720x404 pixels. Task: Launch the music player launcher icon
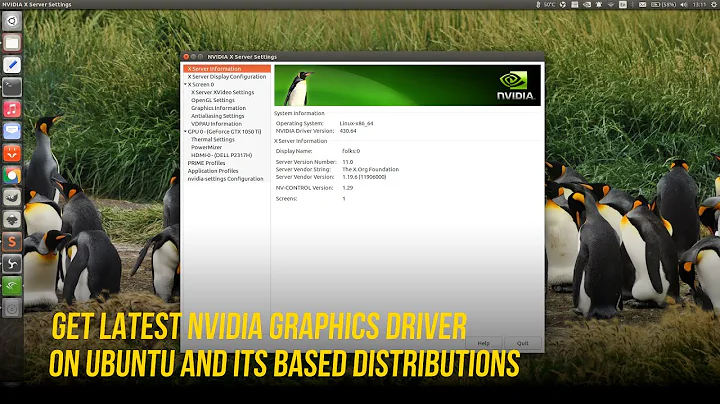12,109
